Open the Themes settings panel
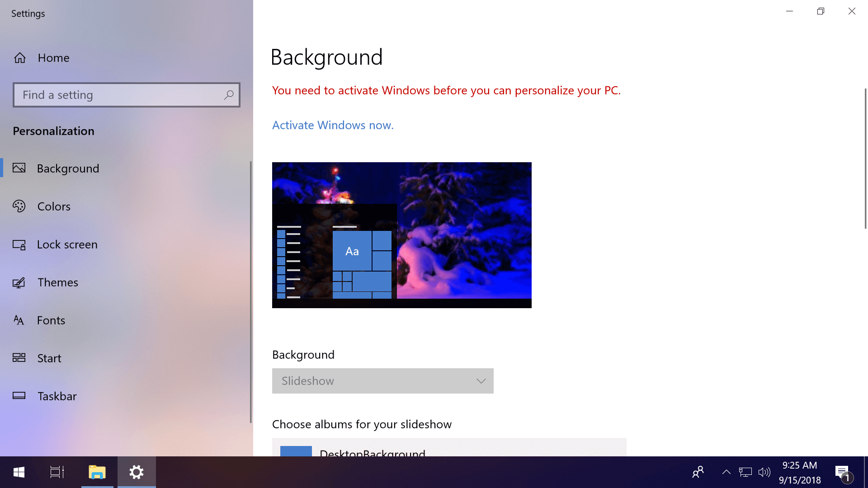Image resolution: width=868 pixels, height=488 pixels. click(58, 282)
